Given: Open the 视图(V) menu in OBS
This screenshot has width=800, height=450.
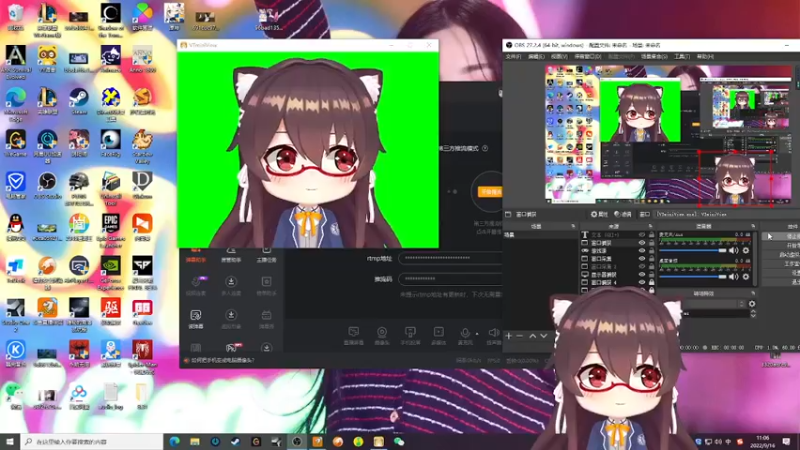Looking at the screenshot, I should (559, 56).
